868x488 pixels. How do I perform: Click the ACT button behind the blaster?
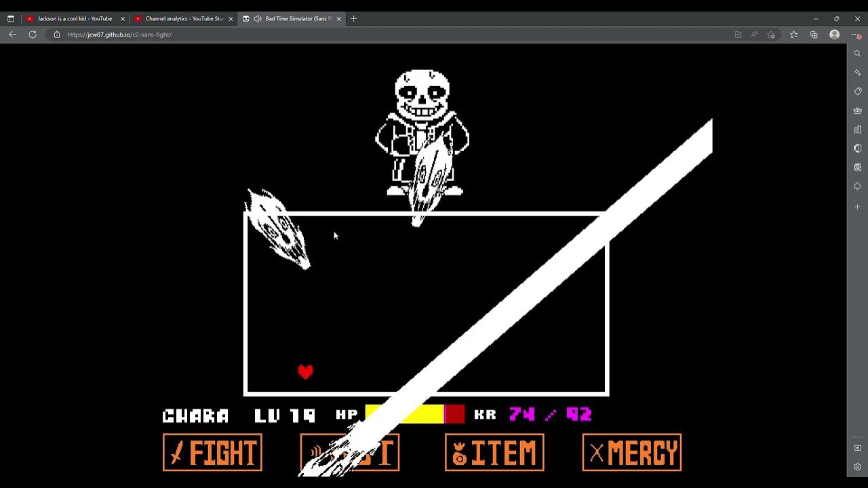click(x=350, y=452)
